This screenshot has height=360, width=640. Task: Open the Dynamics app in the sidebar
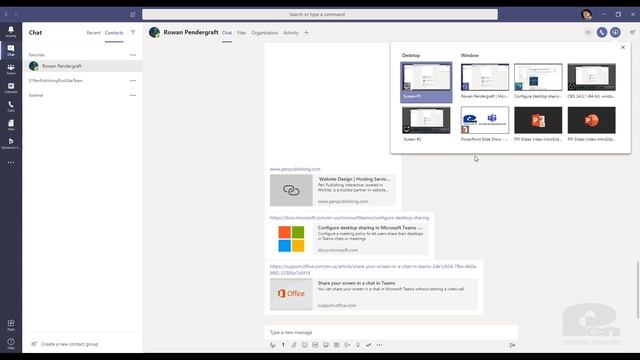coord(11,144)
